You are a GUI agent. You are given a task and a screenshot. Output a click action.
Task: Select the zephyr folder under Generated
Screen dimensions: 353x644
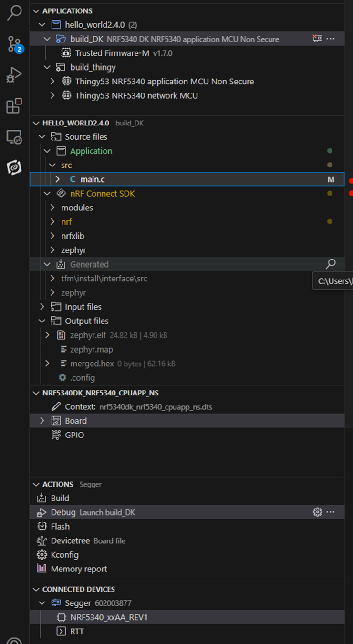pyautogui.click(x=187, y=293)
